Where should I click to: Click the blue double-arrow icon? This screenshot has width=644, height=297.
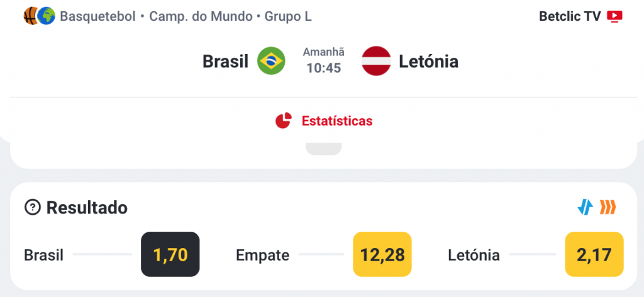point(585,207)
